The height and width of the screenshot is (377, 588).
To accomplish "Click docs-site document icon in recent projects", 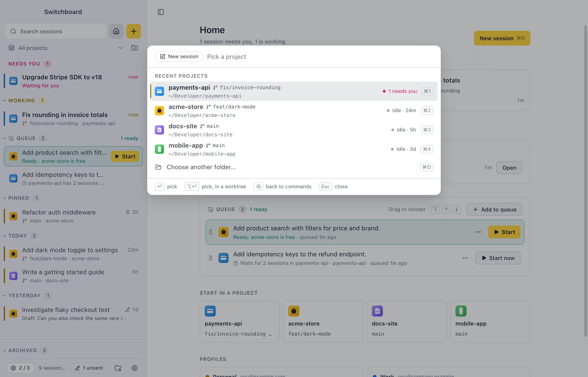I will [159, 130].
